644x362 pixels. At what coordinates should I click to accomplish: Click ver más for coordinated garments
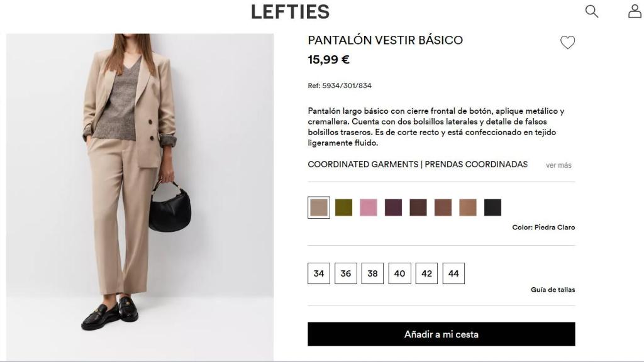pos(559,165)
